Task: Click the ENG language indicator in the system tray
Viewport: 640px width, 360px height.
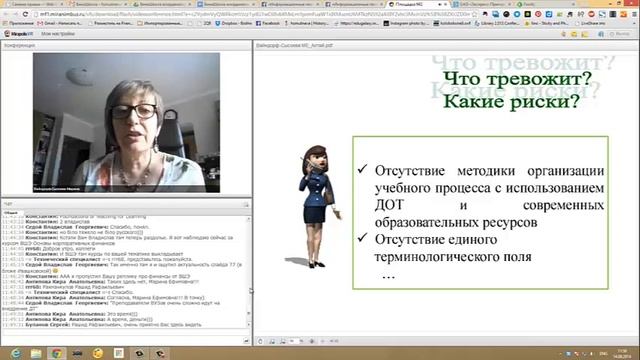Action: pos(603,354)
